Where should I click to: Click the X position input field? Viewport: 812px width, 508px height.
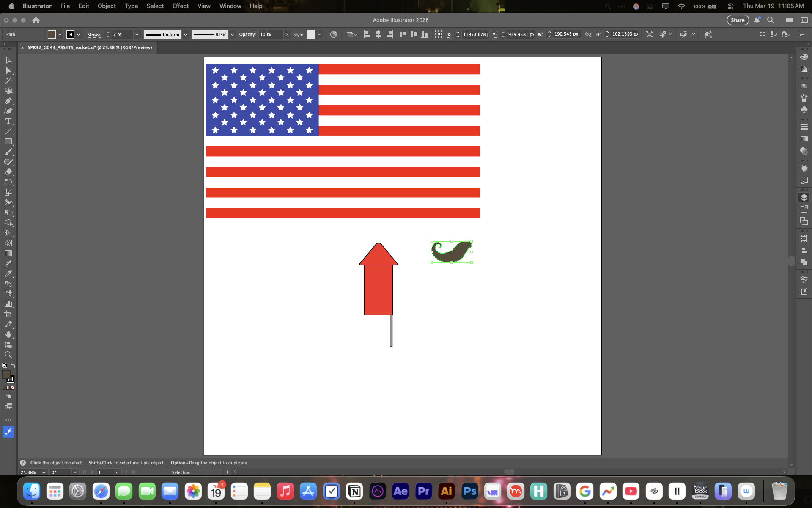pyautogui.click(x=476, y=34)
